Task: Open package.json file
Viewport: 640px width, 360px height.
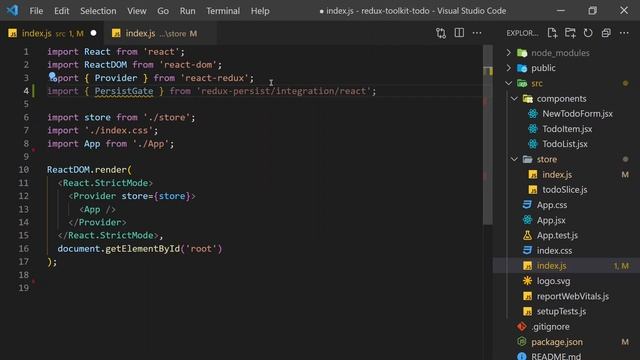Action: [557, 342]
